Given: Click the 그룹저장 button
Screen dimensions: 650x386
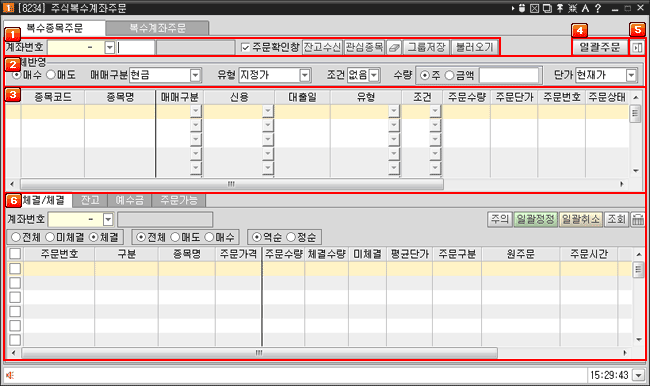Looking at the screenshot, I should (x=426, y=48).
